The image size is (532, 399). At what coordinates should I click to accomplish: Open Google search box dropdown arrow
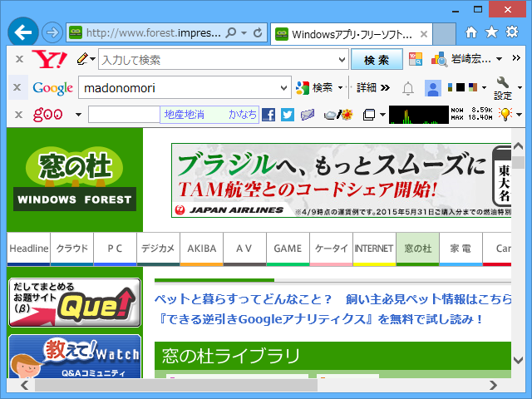click(x=284, y=88)
